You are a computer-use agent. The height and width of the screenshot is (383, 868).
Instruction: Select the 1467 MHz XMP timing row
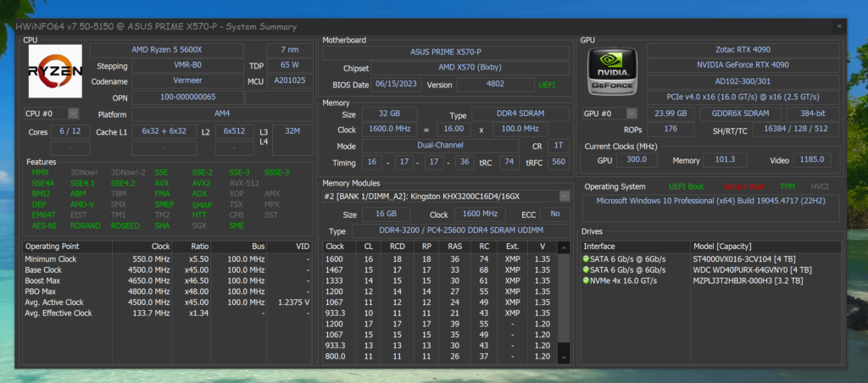coord(440,269)
